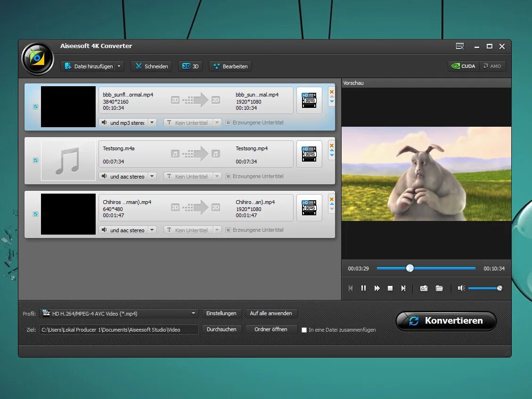Select output filename Testsong.mp4

pos(252,148)
